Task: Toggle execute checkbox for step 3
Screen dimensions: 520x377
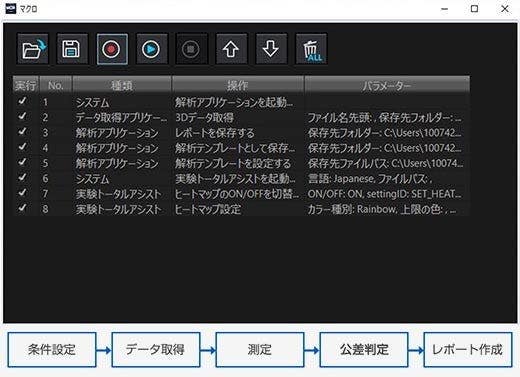Action: [x=22, y=132]
